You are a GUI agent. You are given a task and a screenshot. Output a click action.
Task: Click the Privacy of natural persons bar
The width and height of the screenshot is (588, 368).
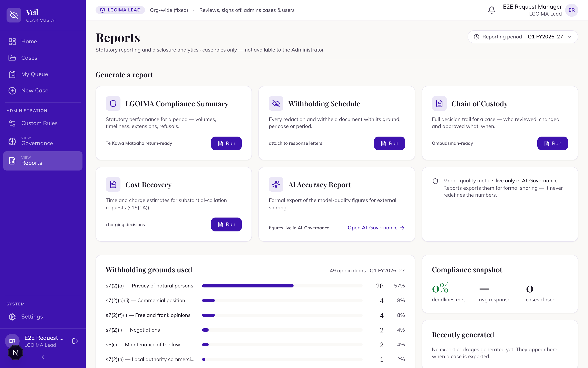point(282,286)
